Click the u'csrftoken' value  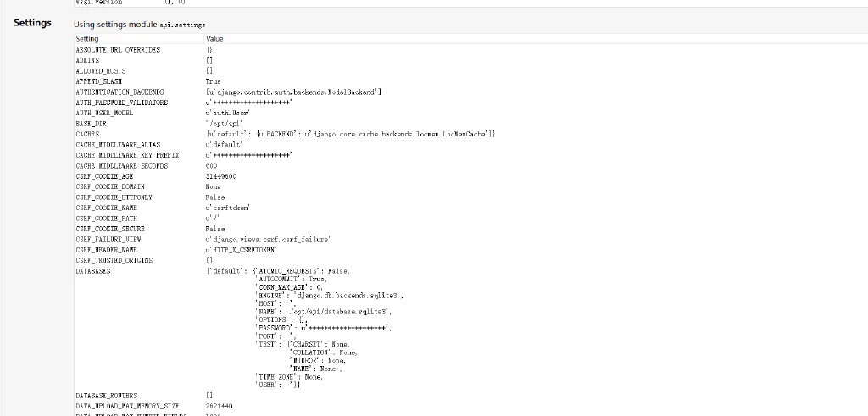pyautogui.click(x=228, y=208)
